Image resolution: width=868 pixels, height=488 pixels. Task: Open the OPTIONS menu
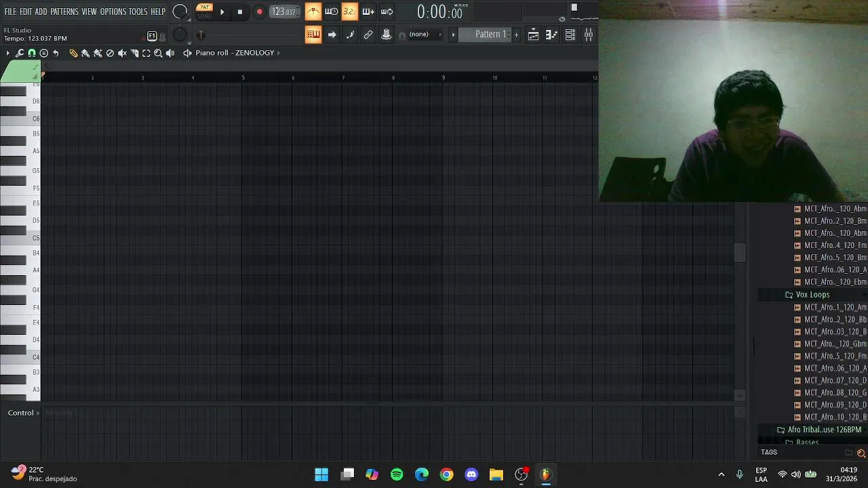click(113, 12)
